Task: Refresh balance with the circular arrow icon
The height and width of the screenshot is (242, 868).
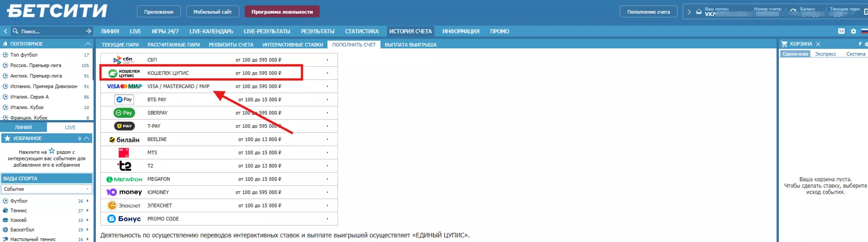Action: click(x=793, y=11)
